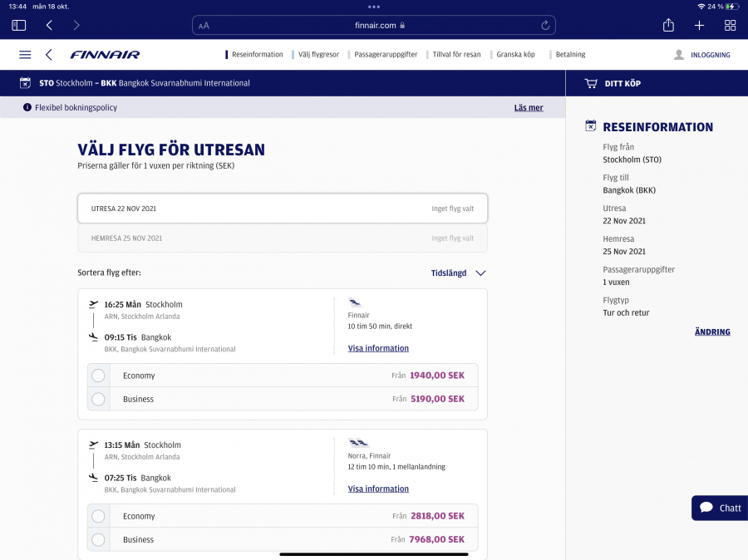Tap the back arrow beside Finnair logo
748x560 pixels.
49,55
